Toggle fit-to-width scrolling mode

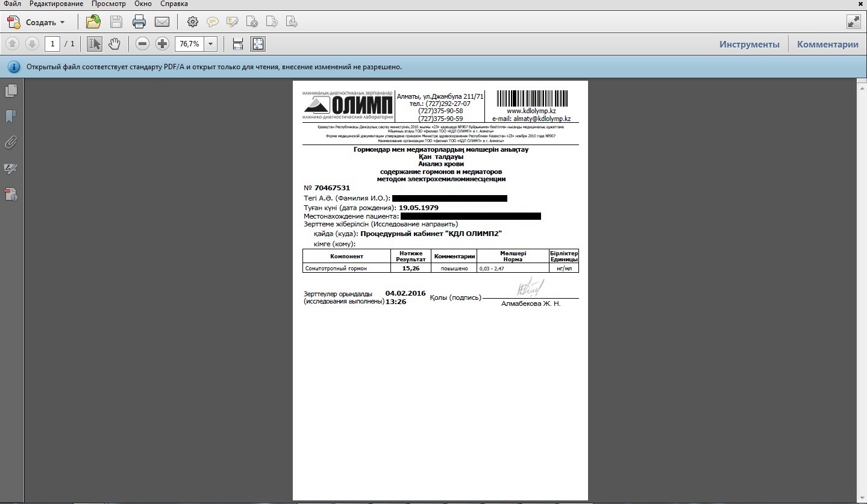click(238, 43)
